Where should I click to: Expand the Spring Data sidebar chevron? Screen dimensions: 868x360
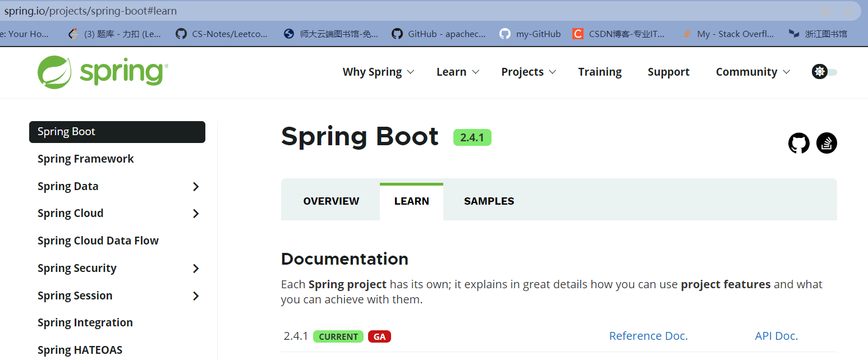(196, 187)
